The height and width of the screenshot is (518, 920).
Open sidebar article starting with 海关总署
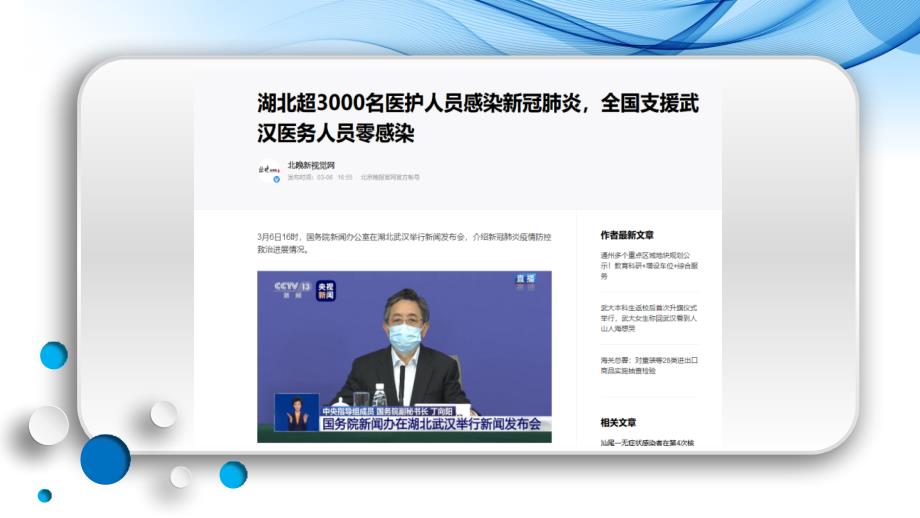(649, 365)
